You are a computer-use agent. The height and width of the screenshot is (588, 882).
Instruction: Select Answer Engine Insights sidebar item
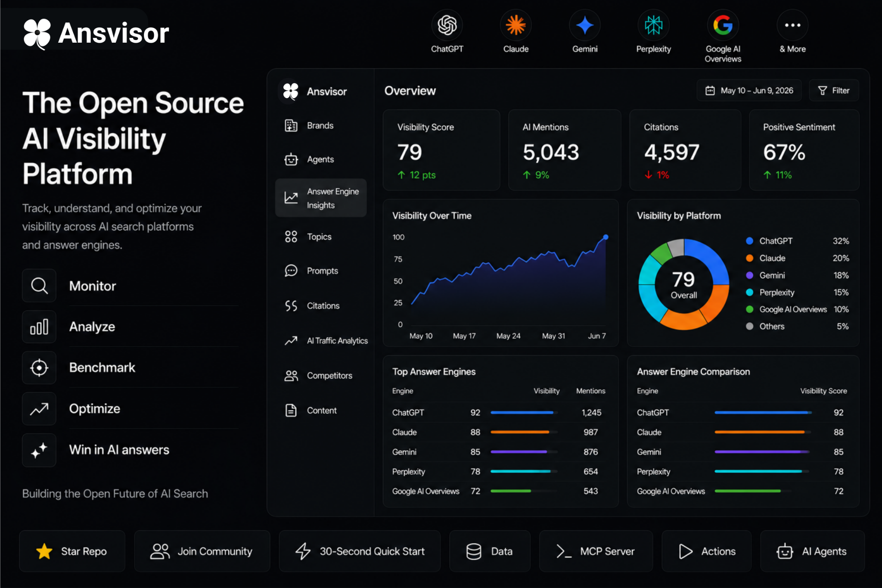pyautogui.click(x=321, y=198)
